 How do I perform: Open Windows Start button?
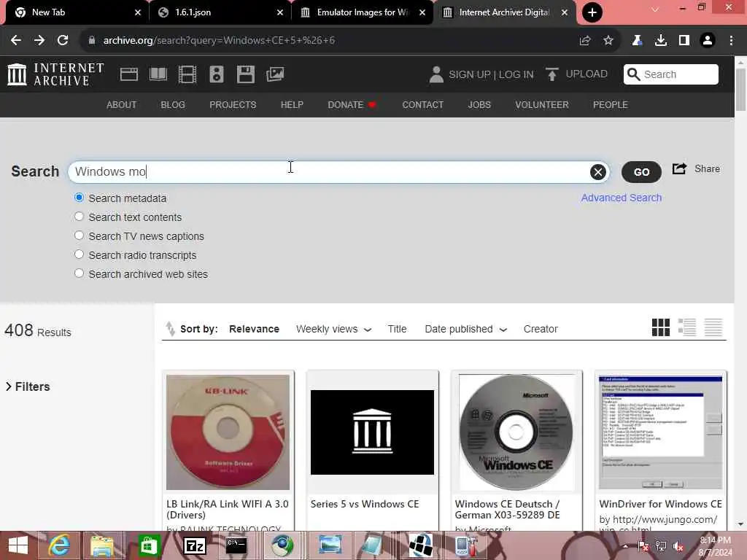pyautogui.click(x=18, y=545)
